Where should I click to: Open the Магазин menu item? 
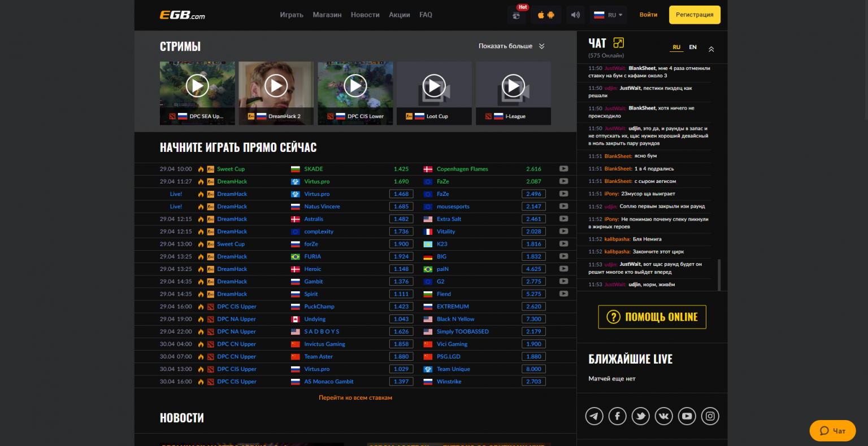point(327,15)
